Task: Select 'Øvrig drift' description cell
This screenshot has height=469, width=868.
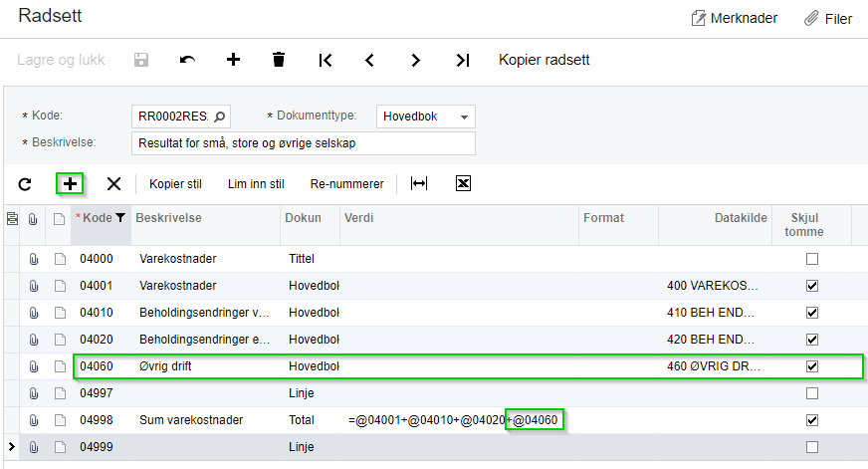Action: [205, 366]
